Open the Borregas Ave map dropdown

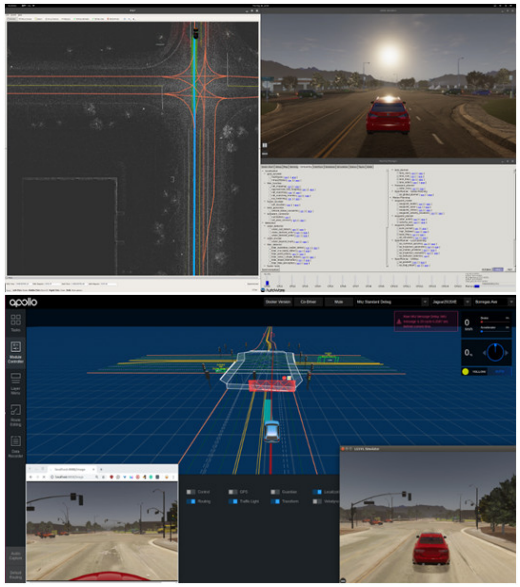point(493,302)
